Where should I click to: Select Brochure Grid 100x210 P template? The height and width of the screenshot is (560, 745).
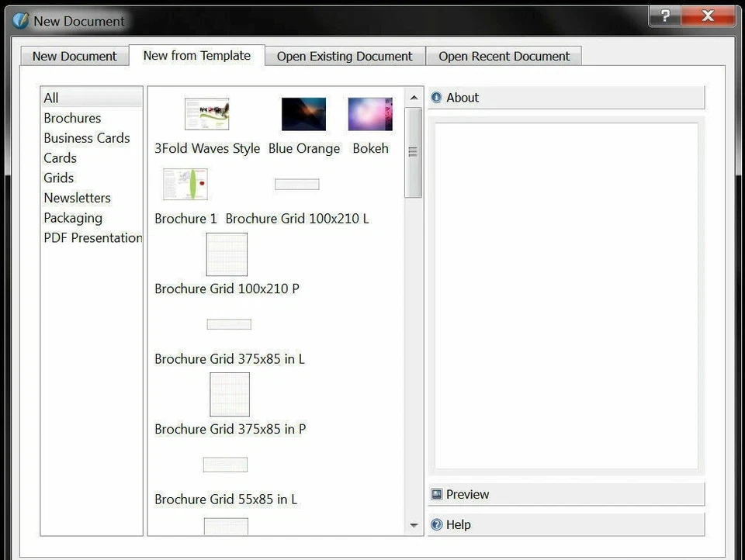coord(226,254)
